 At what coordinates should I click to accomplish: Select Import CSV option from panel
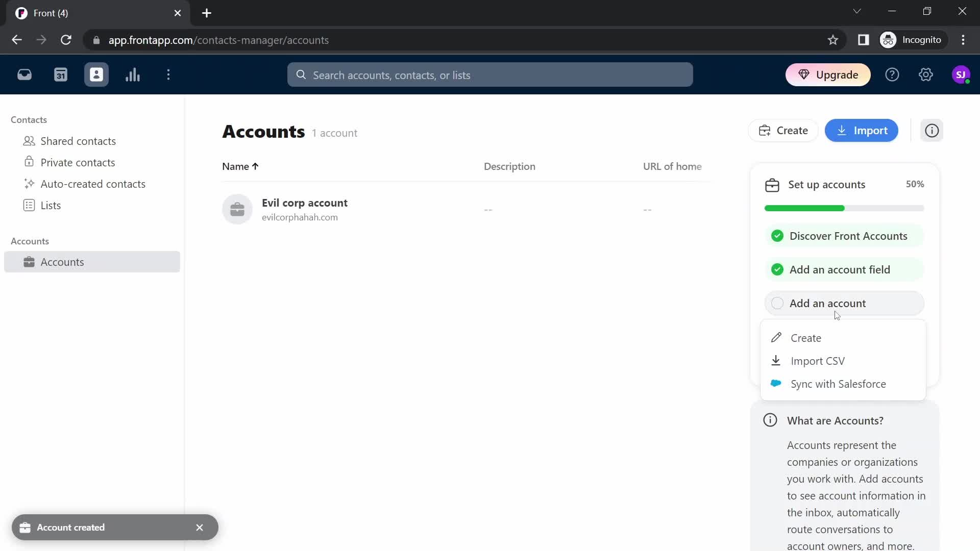tap(820, 362)
